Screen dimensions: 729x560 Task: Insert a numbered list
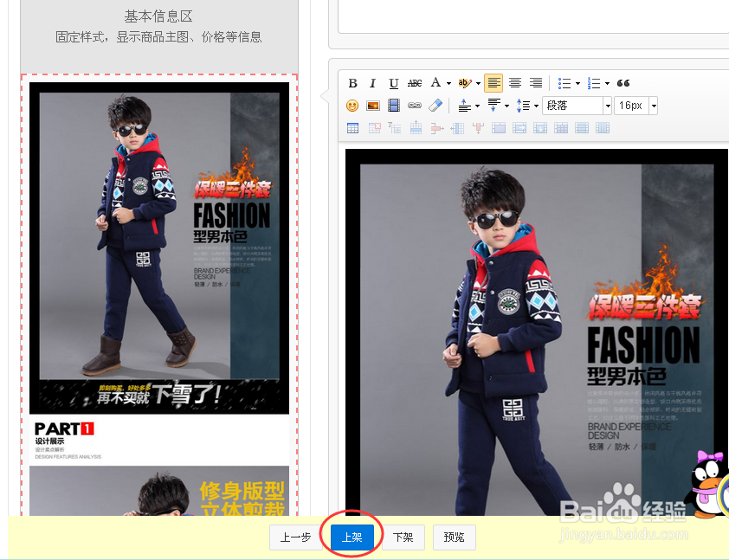point(594,83)
